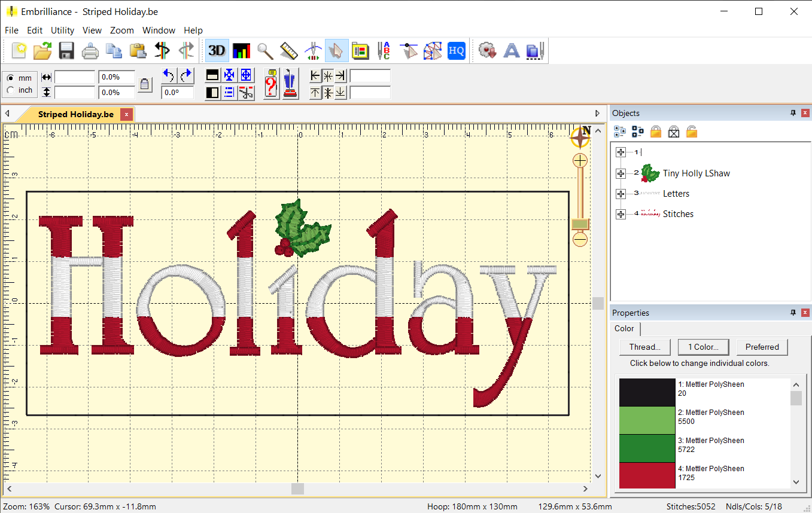Click the Thread... button
The height and width of the screenshot is (513, 812).
[644, 347]
